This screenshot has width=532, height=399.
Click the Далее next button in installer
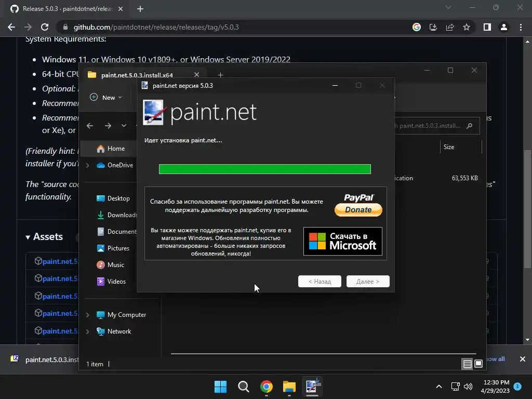coord(368,281)
